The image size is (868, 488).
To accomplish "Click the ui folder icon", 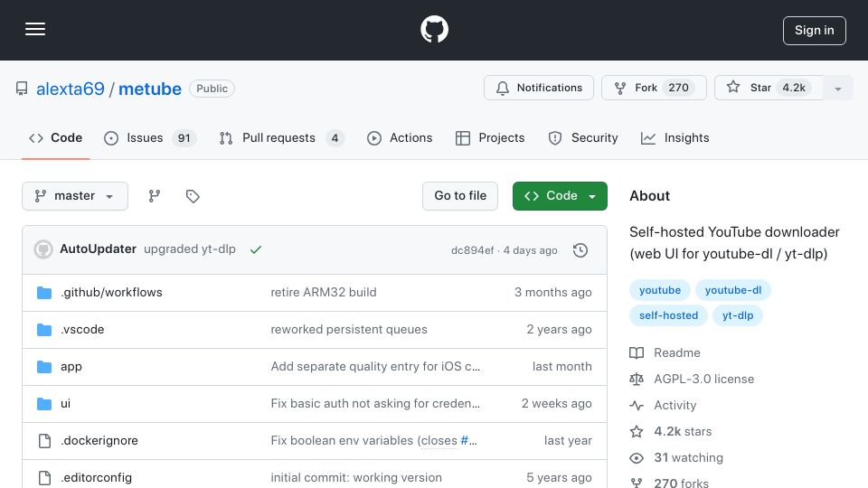I will [44, 403].
